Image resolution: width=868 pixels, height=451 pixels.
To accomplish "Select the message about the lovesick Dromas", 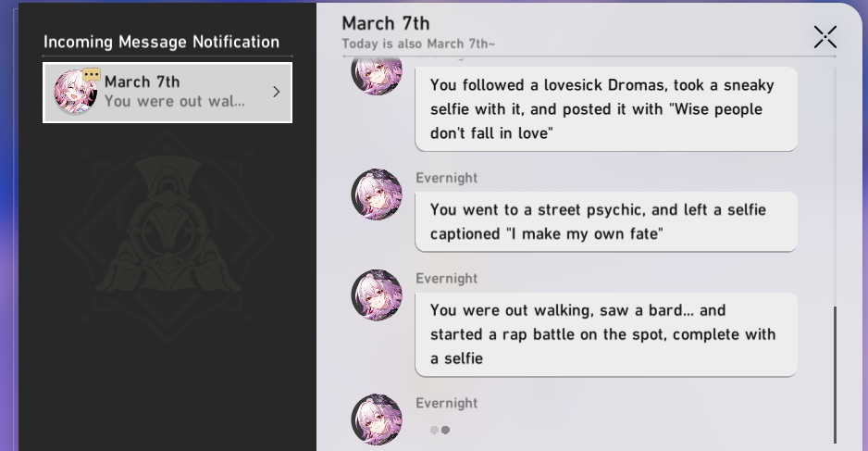I will point(605,108).
